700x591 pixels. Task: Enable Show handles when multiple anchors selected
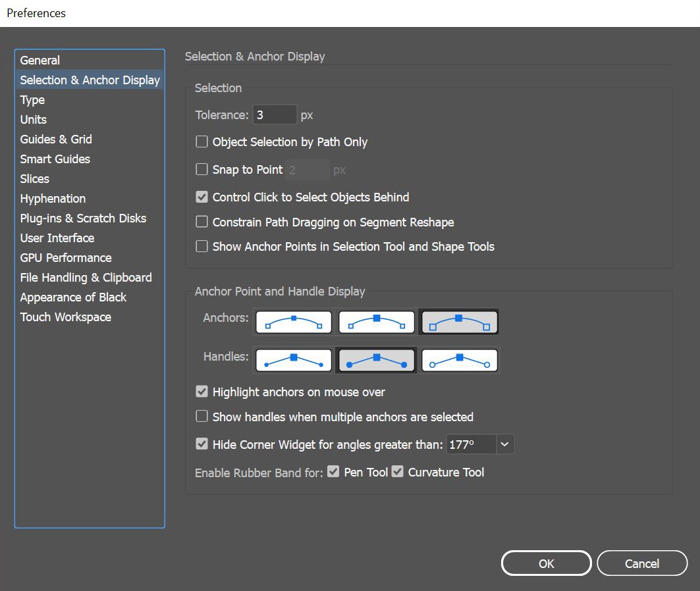click(202, 416)
